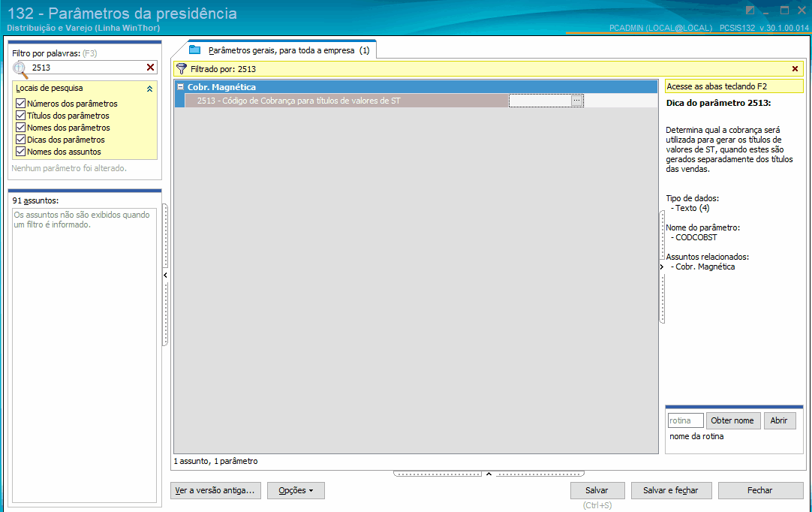Click '- CODCOBST' parameter name text

click(694, 237)
